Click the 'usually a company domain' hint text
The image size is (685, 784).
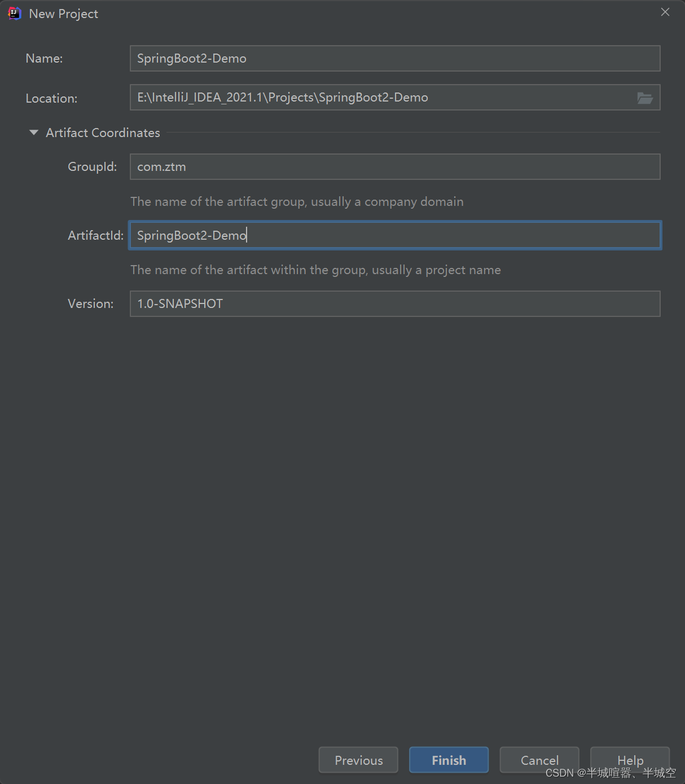click(x=387, y=202)
